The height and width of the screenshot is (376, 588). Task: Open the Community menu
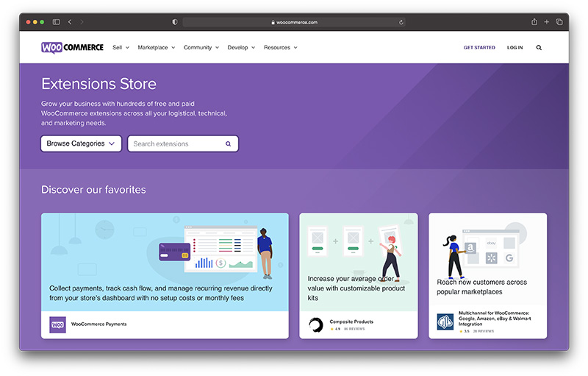(x=201, y=48)
